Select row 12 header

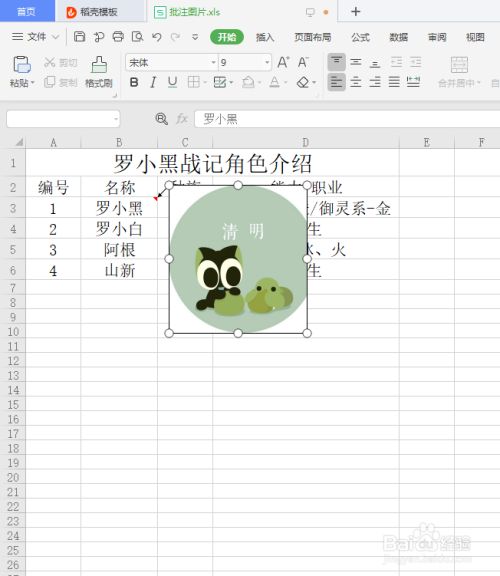[x=13, y=361]
